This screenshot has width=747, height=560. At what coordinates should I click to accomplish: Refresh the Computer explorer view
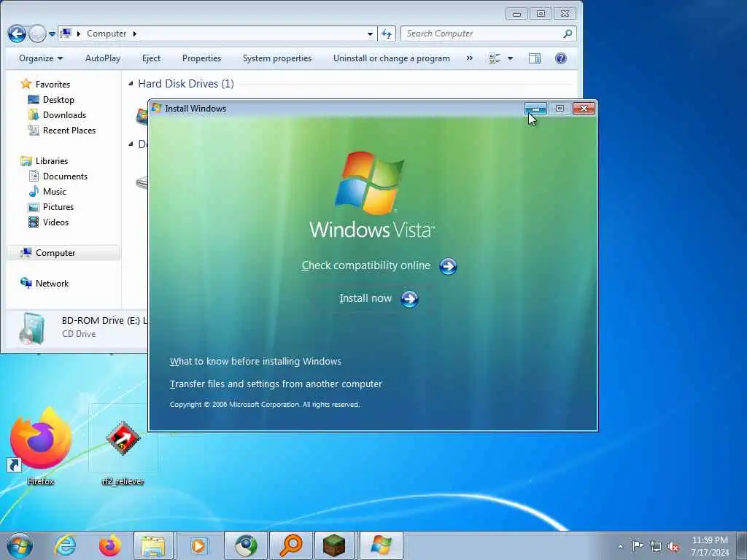pos(387,34)
